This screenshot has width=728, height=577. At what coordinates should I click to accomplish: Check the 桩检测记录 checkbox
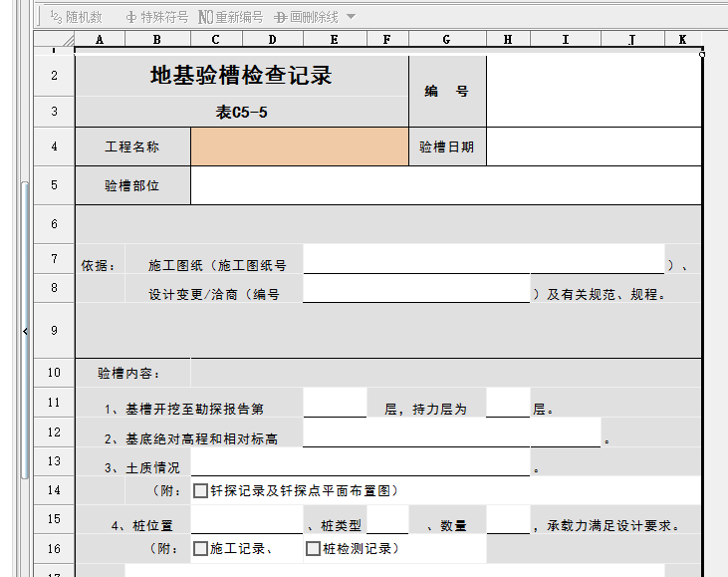[x=314, y=548]
